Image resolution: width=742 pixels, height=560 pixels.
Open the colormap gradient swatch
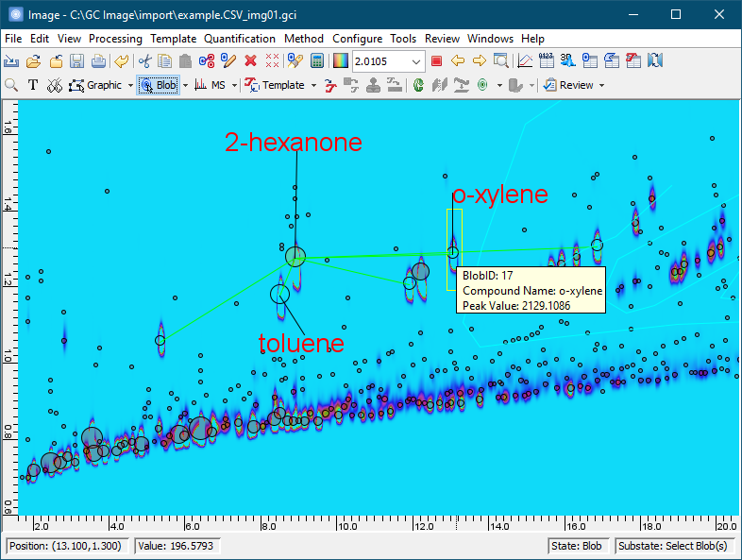340,61
